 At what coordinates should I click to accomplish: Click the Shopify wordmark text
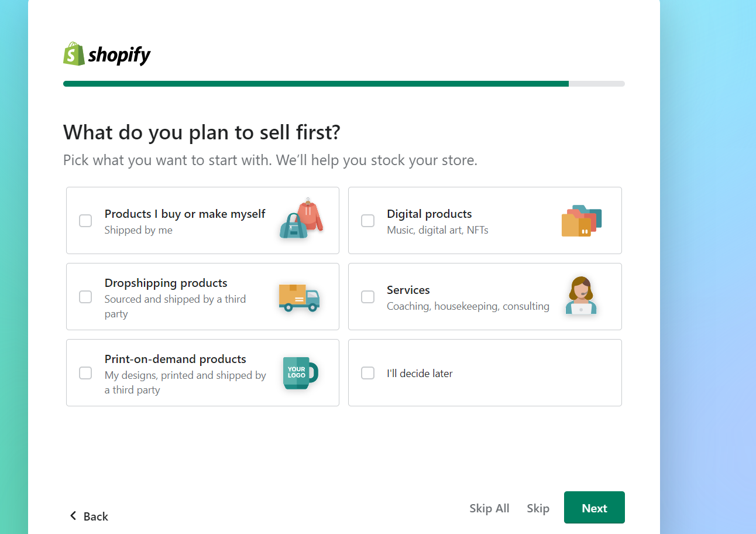tap(119, 56)
